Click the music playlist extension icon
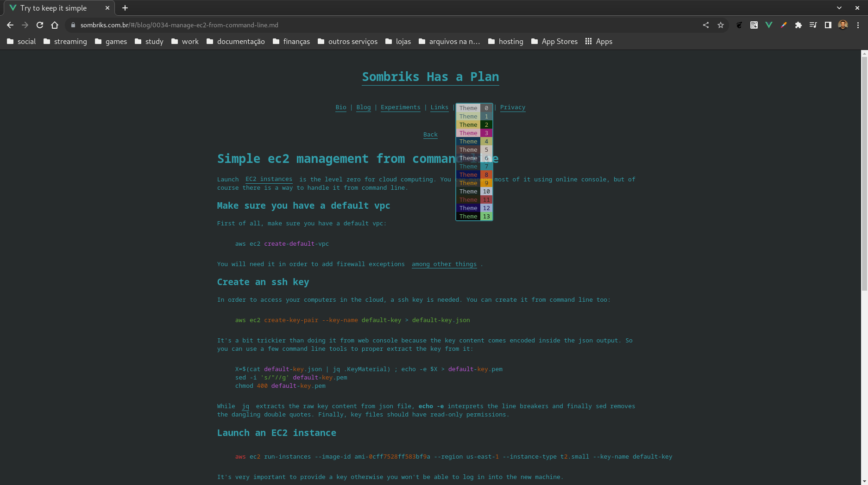Screen dimensions: 868x485 click(814, 25)
